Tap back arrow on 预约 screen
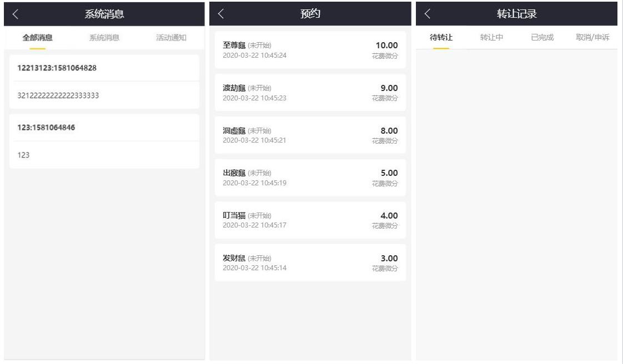The width and height of the screenshot is (623, 364). pos(222,14)
